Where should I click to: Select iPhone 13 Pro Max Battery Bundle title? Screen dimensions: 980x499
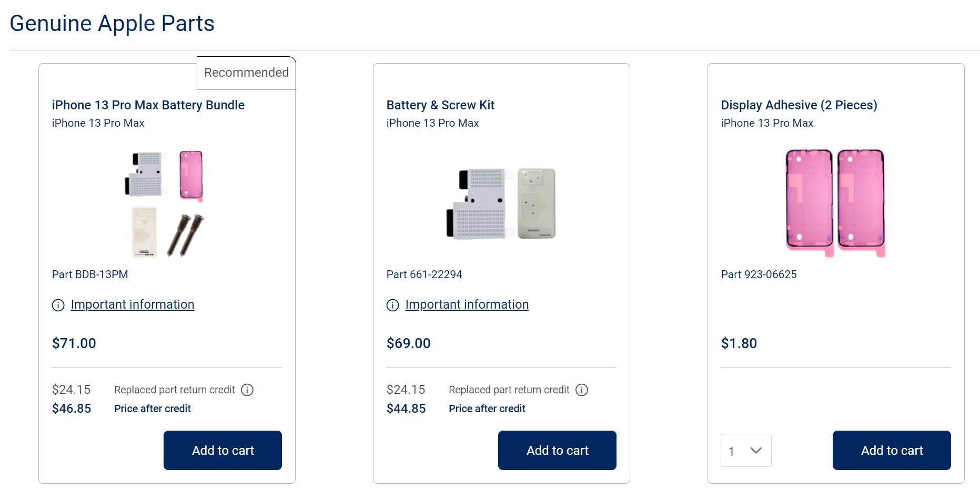point(148,105)
